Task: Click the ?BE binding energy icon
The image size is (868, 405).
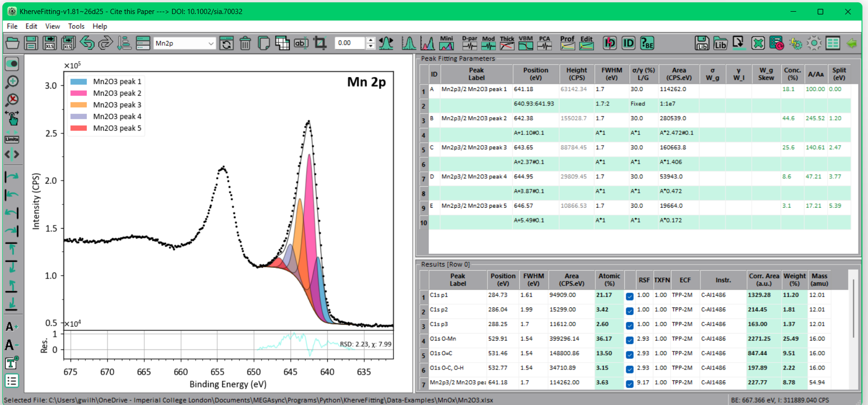Action: 647,43
